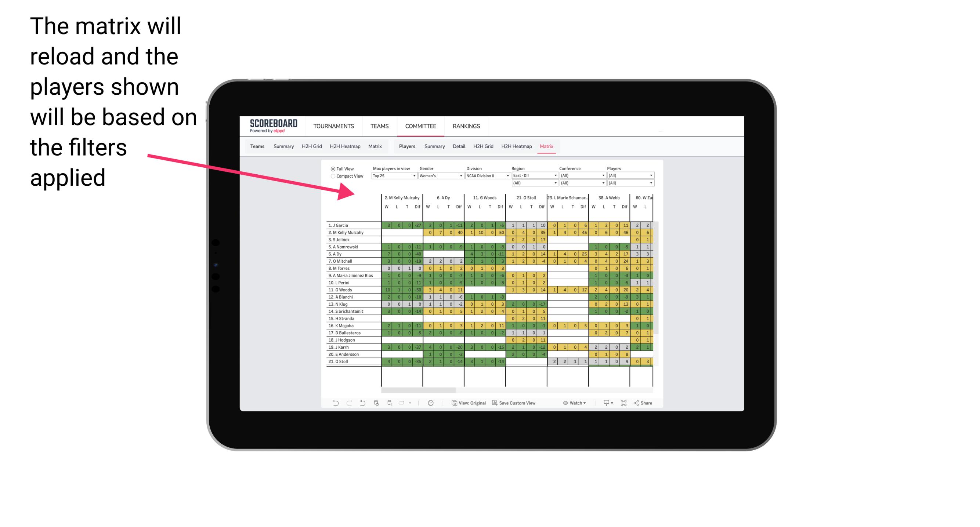The width and height of the screenshot is (980, 527).
Task: Click the Share icon at bottom right
Action: click(x=641, y=404)
